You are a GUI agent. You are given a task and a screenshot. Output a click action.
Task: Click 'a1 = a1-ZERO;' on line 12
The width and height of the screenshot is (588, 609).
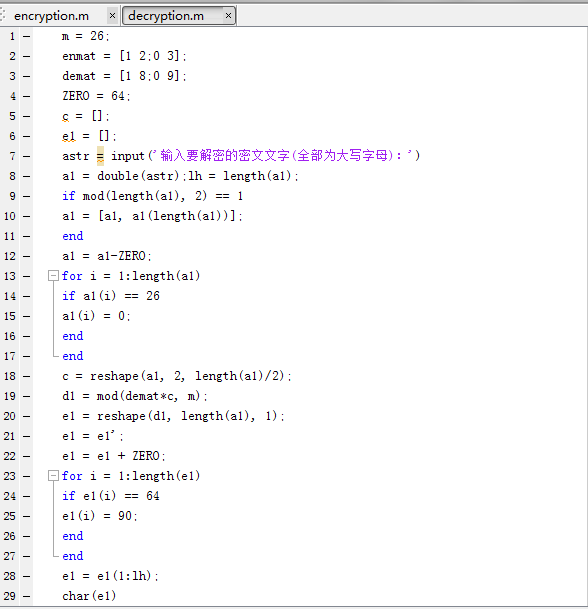[x=107, y=256]
